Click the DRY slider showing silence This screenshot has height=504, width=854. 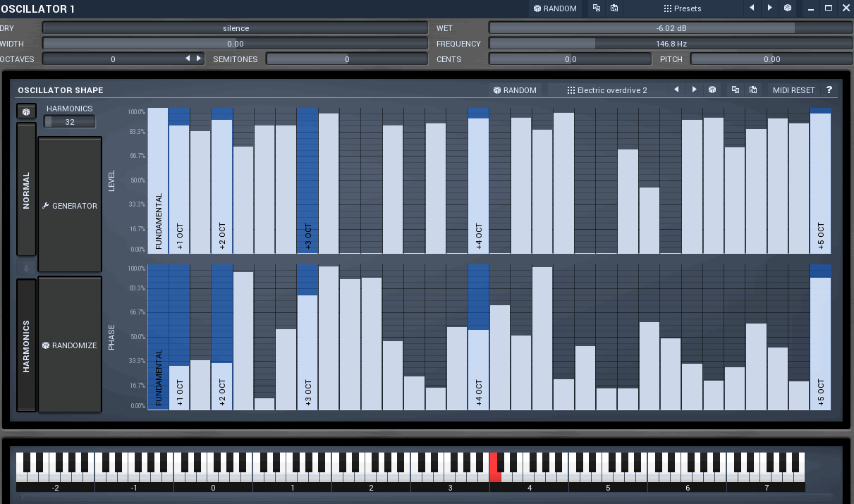tap(236, 28)
